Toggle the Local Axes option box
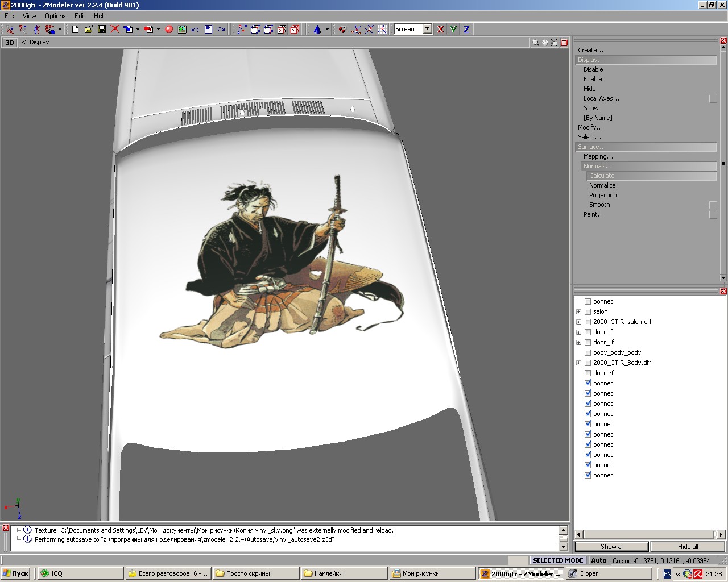This screenshot has width=728, height=582. 713,99
